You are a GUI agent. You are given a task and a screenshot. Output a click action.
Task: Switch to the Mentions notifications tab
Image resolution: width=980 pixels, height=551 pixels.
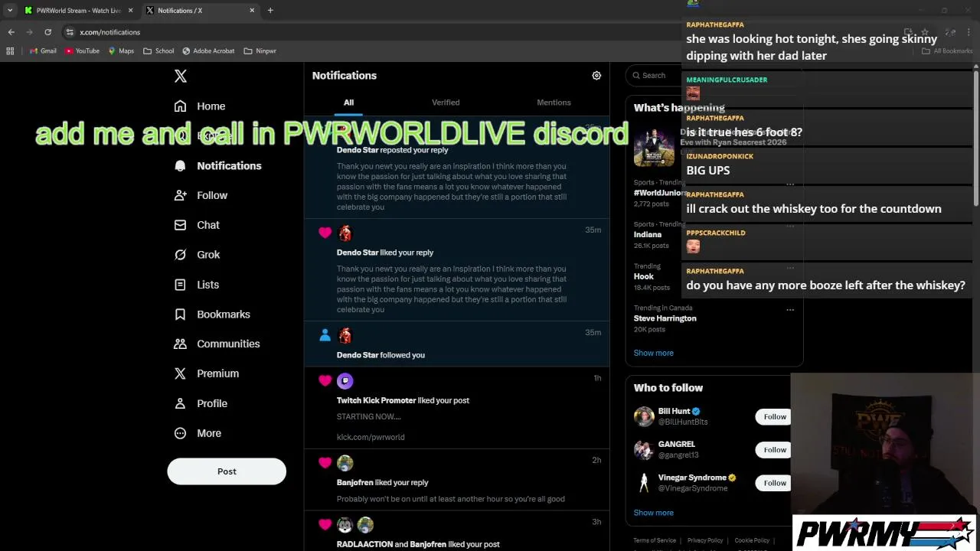click(x=554, y=103)
